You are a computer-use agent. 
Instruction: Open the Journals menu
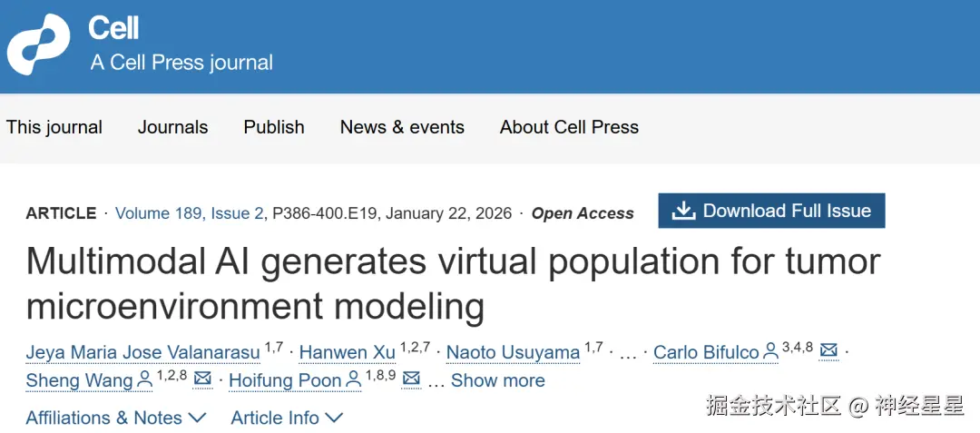pyautogui.click(x=172, y=127)
